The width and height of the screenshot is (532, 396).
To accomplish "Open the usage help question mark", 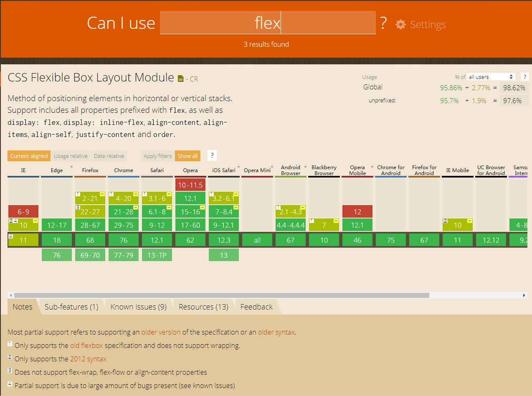I will 524,77.
